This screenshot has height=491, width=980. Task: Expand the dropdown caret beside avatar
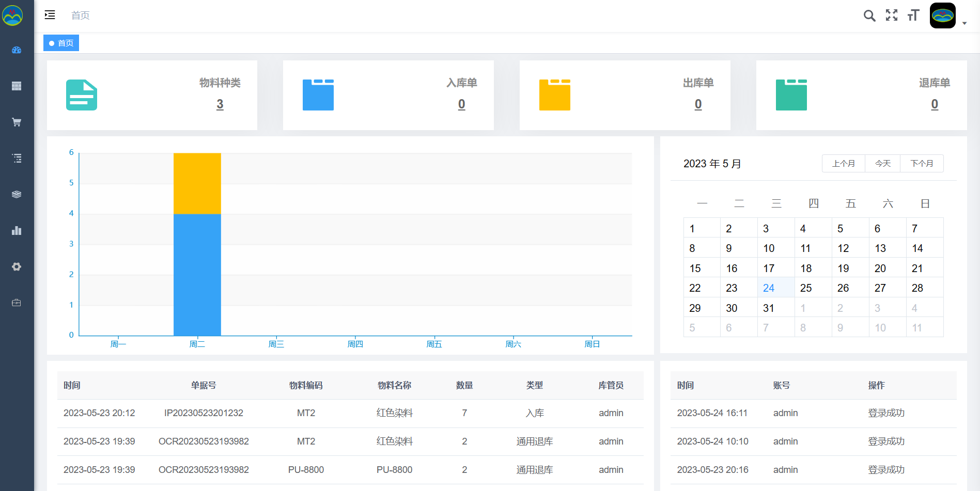click(965, 23)
